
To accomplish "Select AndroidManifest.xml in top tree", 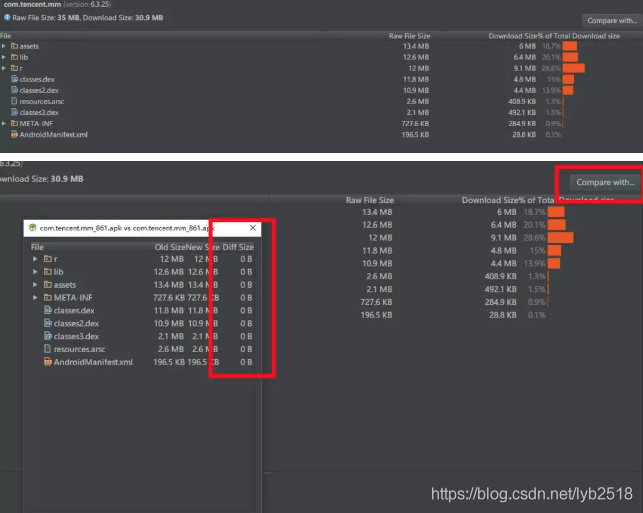I will 322,135.
